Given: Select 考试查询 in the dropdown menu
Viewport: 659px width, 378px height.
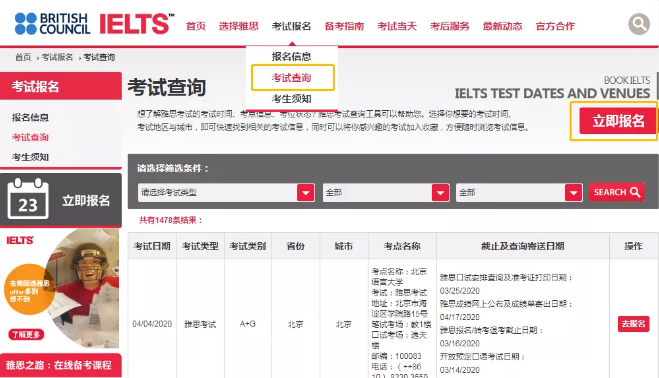Looking at the screenshot, I should 292,77.
